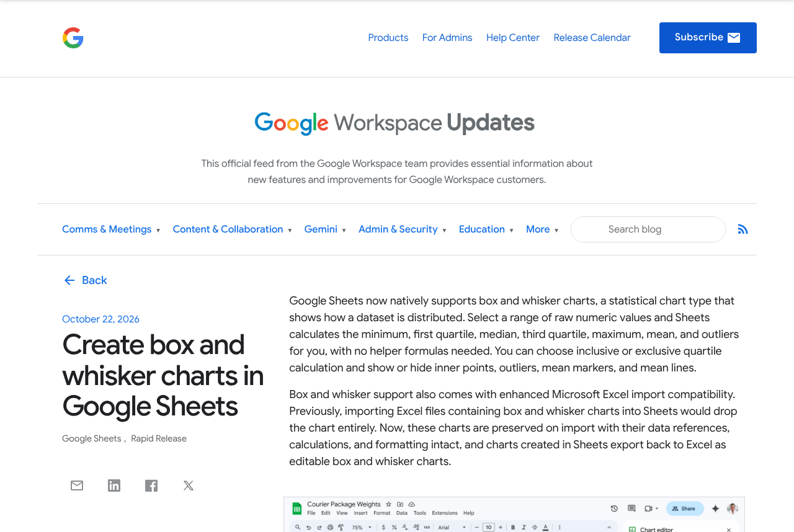Click the October 22, 2026 date

(x=100, y=319)
